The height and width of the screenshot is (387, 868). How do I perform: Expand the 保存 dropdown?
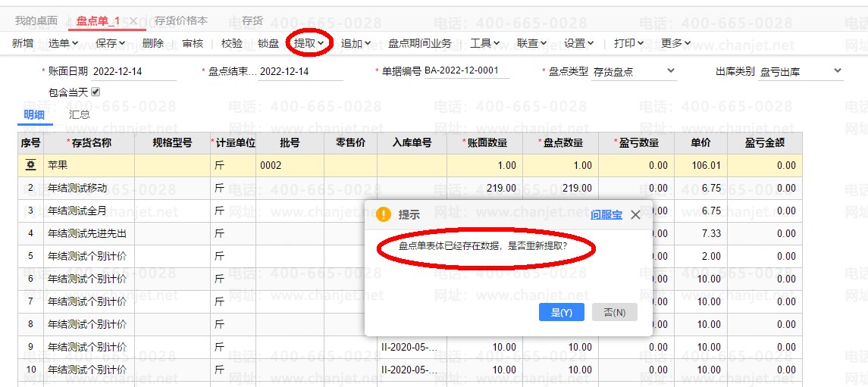pyautogui.click(x=110, y=43)
